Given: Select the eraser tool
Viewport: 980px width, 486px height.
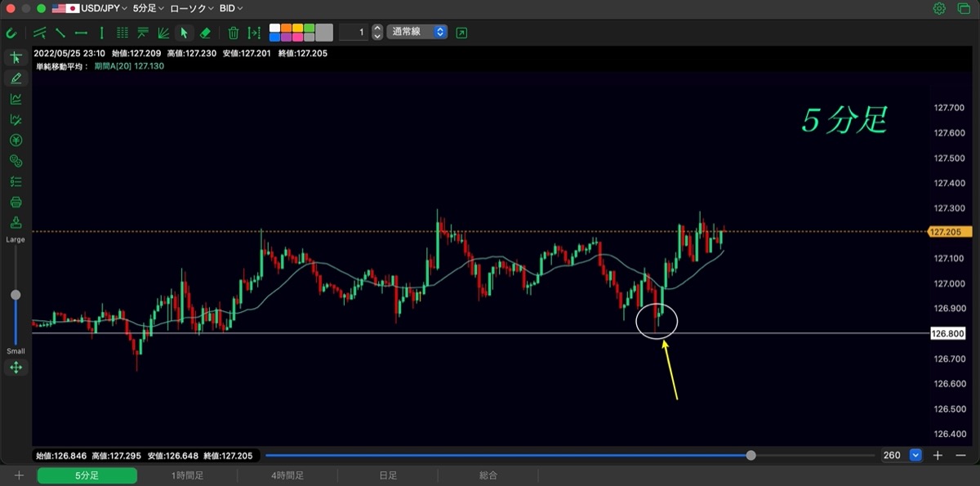Looking at the screenshot, I should tap(205, 33).
